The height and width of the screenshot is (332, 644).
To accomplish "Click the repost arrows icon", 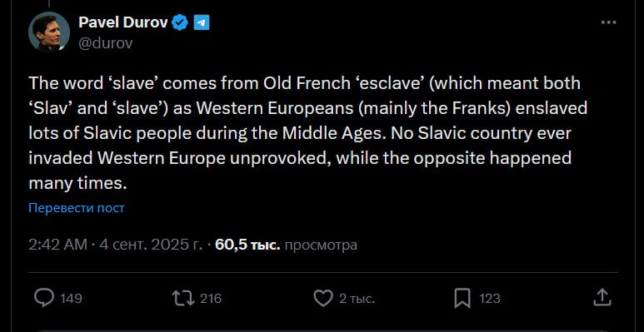I will pos(183,299).
